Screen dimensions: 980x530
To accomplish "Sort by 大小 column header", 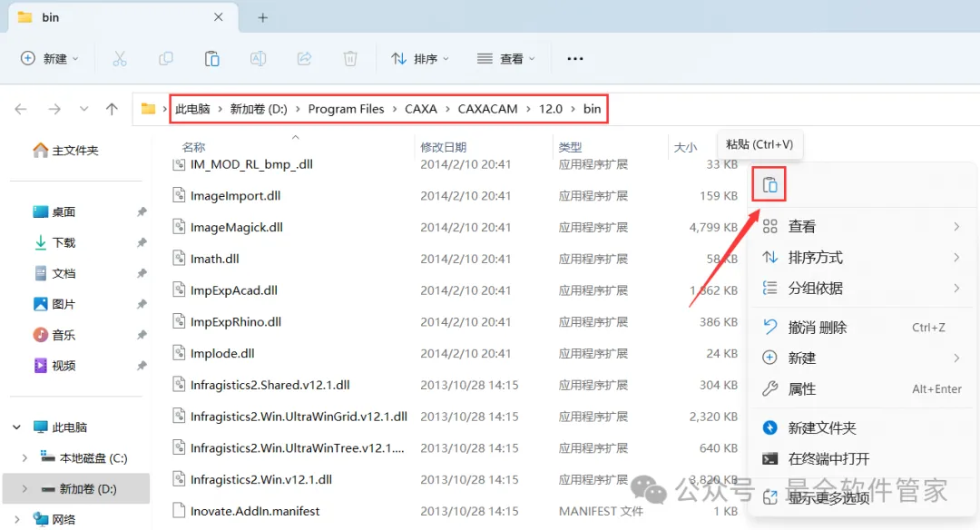I will click(685, 148).
